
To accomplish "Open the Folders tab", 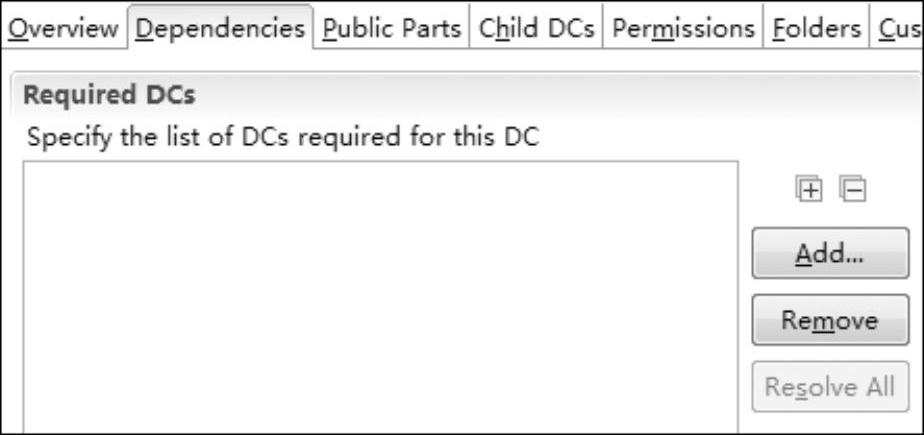I will 816,28.
